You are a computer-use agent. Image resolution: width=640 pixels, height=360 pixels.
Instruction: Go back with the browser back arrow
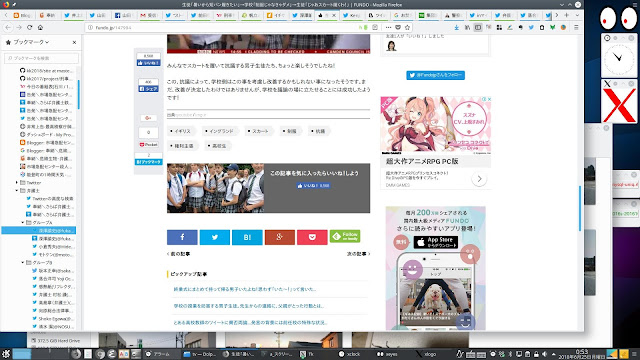[x=8, y=27]
